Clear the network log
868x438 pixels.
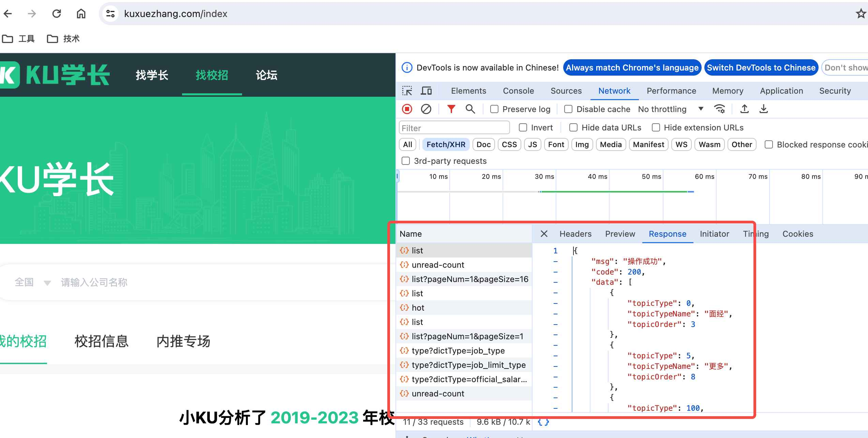[426, 109]
